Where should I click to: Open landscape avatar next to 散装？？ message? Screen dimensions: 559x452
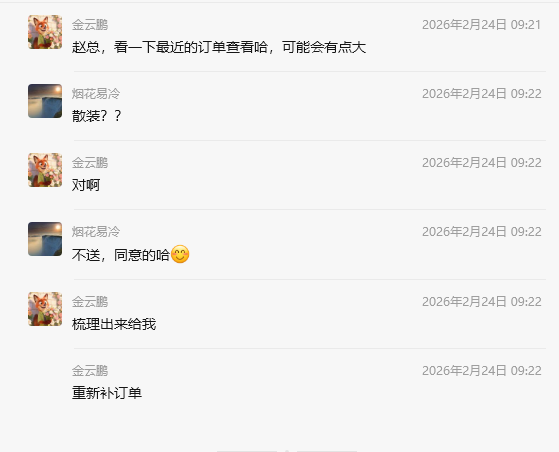click(45, 101)
